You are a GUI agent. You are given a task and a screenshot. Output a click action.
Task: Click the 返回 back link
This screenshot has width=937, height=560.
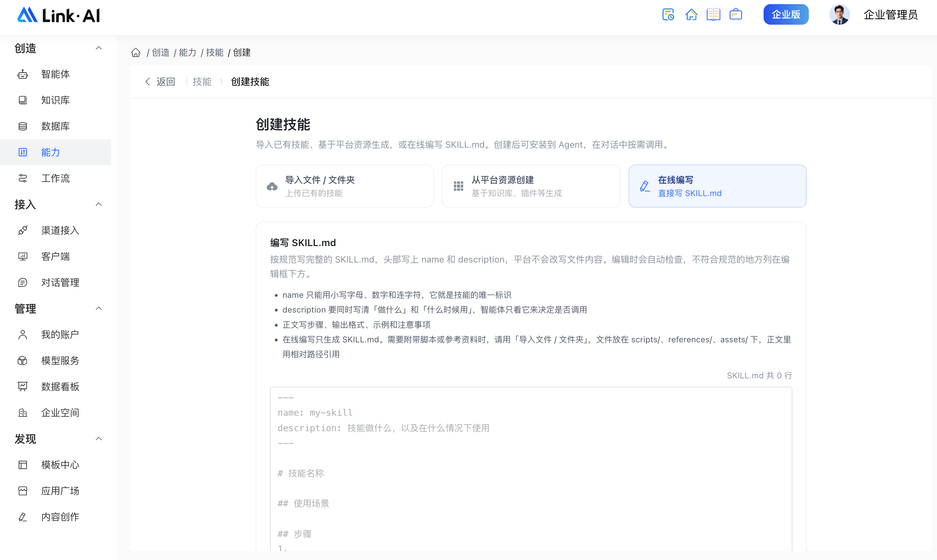coord(160,82)
